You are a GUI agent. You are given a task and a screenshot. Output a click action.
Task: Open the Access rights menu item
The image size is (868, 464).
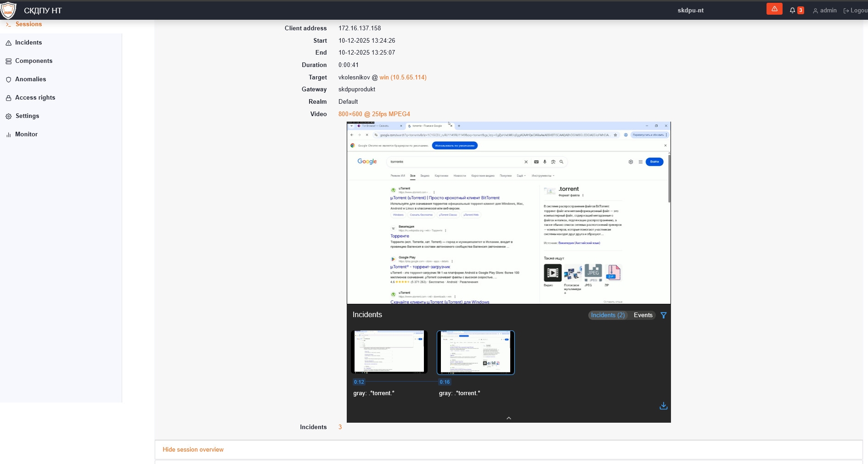point(35,98)
